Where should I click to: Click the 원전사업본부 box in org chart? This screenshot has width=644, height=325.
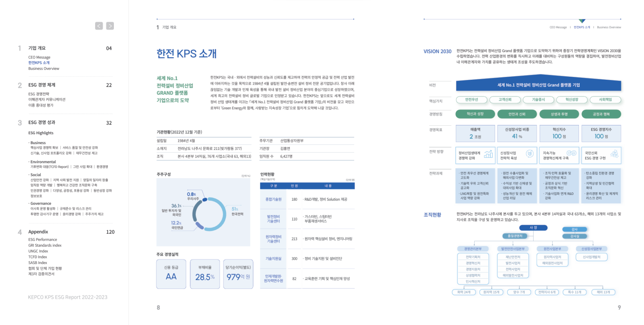(552, 249)
